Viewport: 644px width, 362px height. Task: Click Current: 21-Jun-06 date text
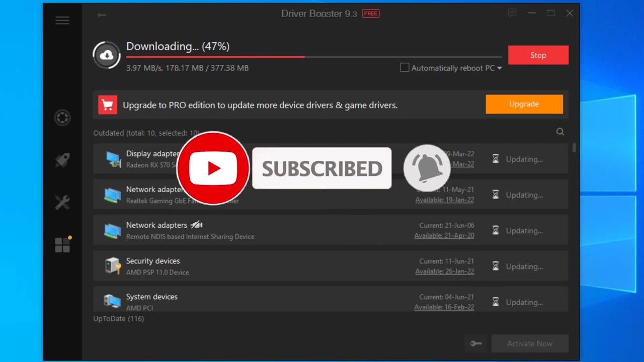(447, 225)
